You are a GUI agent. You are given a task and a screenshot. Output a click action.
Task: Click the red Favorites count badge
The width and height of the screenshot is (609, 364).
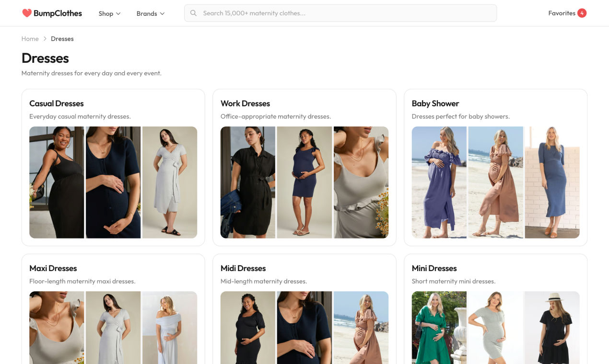pyautogui.click(x=582, y=13)
